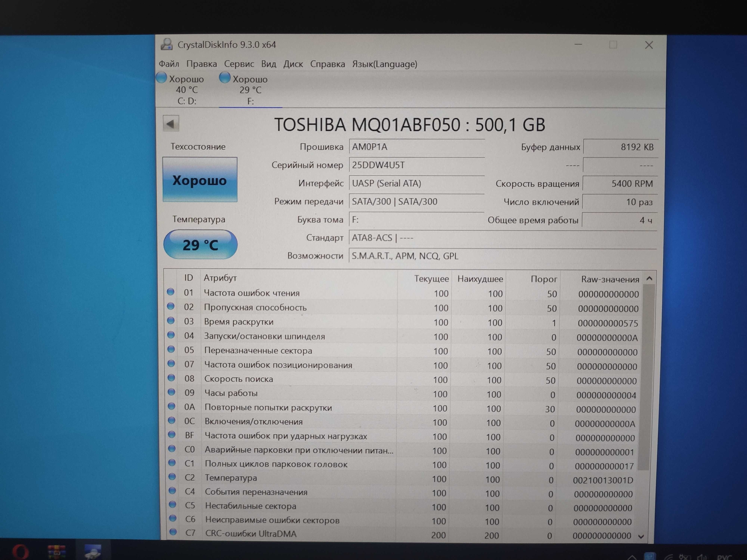Click CrystalDiskInfo icon in the taskbar

click(93, 552)
